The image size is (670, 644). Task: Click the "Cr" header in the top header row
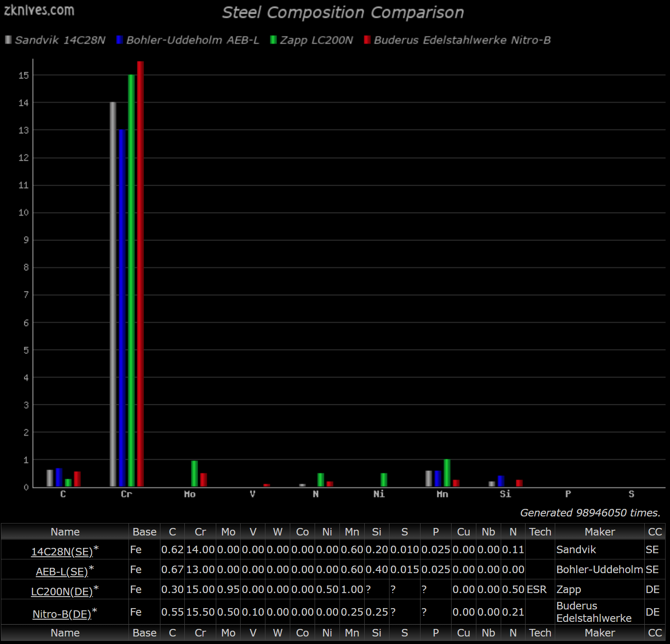(200, 531)
